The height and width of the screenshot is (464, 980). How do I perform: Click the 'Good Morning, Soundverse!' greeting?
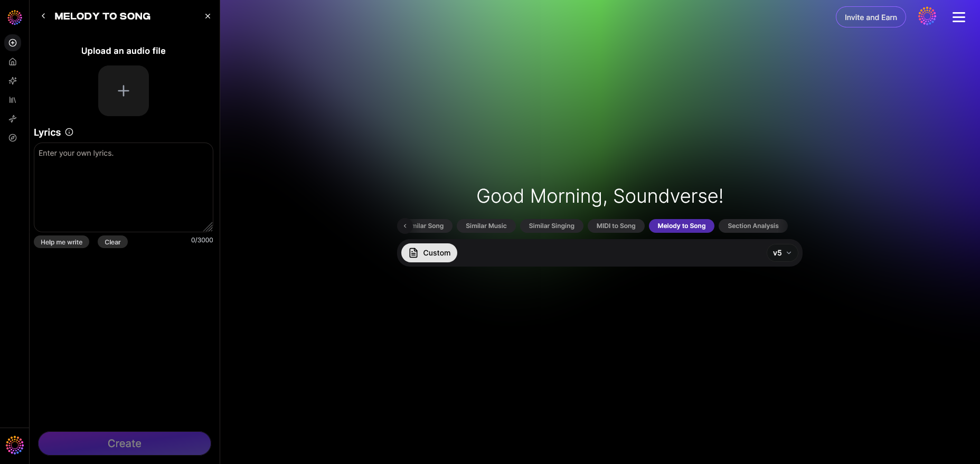click(600, 196)
